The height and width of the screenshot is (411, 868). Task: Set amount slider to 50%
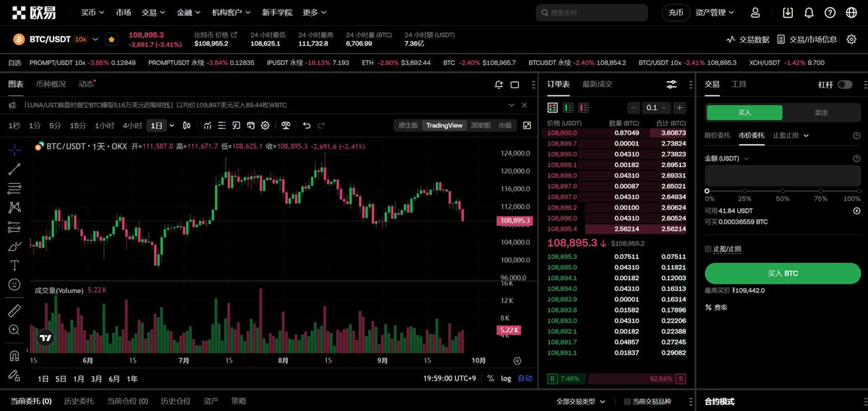coord(783,191)
